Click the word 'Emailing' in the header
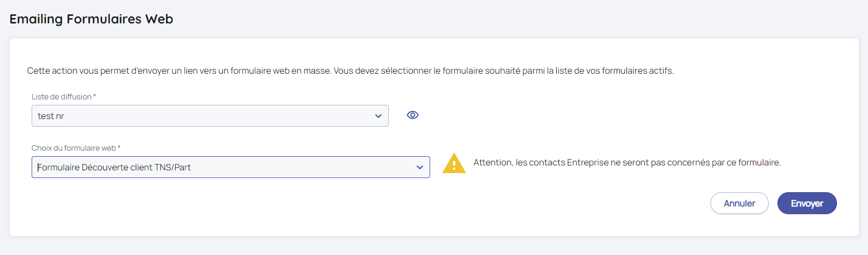The width and height of the screenshot is (868, 255). click(36, 19)
